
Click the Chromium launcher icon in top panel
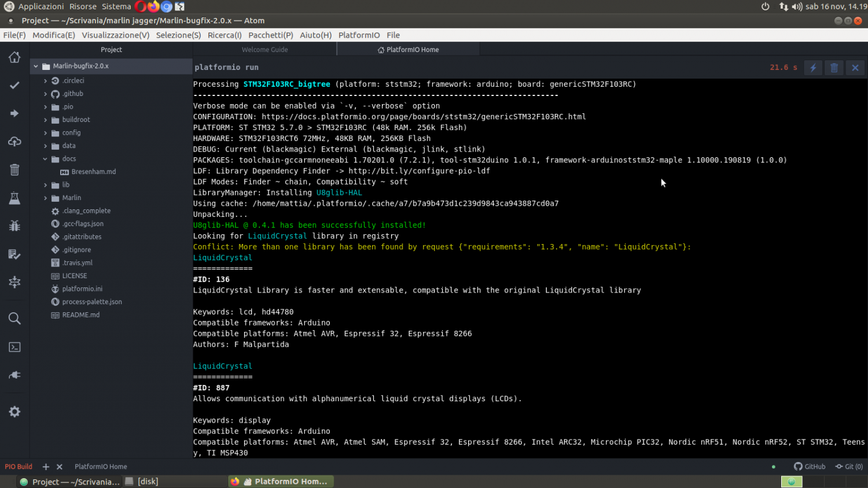tap(167, 6)
